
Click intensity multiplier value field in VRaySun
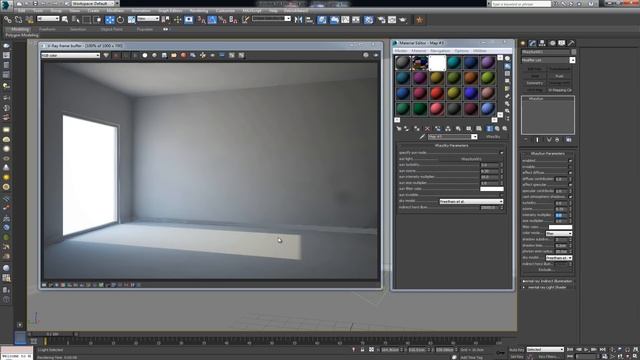[560, 215]
